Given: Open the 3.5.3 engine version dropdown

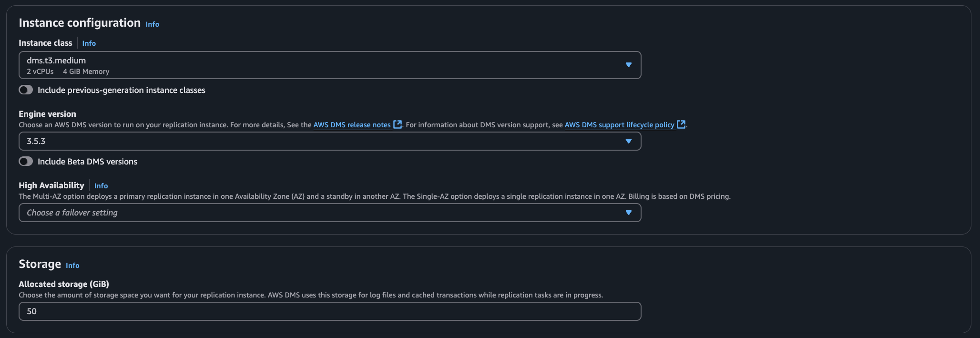Looking at the screenshot, I should (324, 141).
